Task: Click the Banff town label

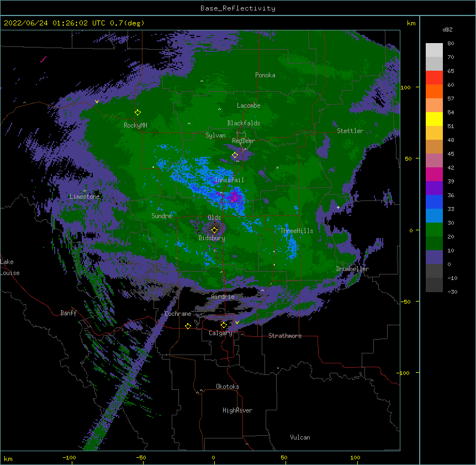Action: 68,313
